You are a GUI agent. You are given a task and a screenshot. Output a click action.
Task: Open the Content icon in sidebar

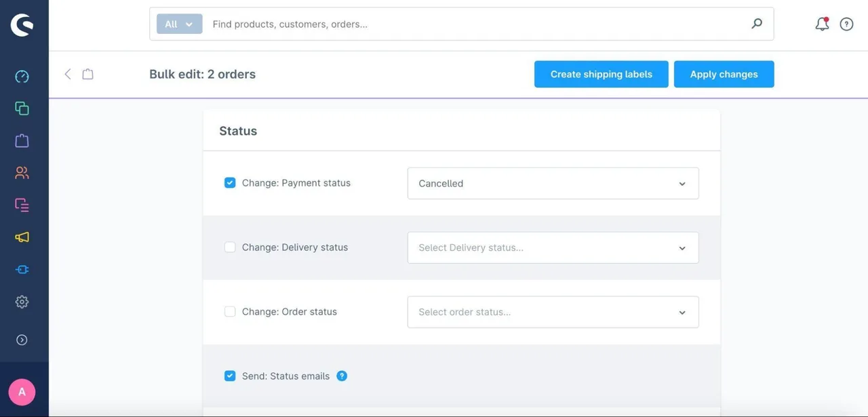tap(22, 205)
